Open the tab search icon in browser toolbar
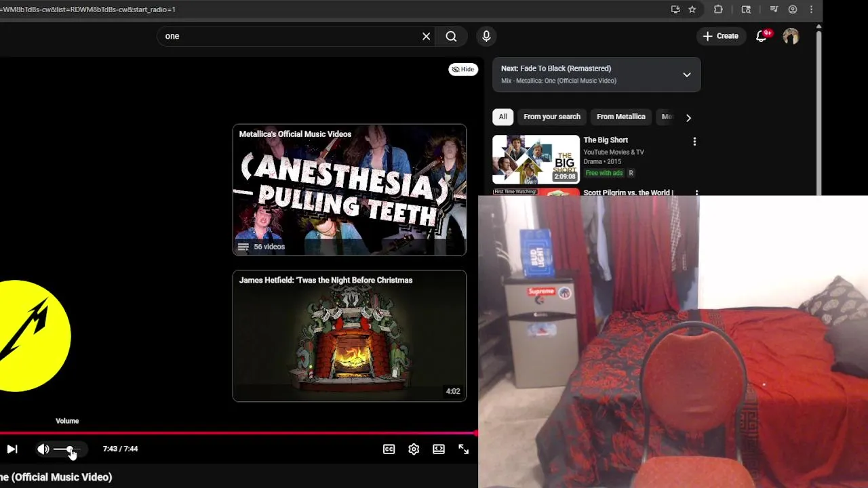Image resolution: width=868 pixels, height=488 pixels. [x=746, y=9]
